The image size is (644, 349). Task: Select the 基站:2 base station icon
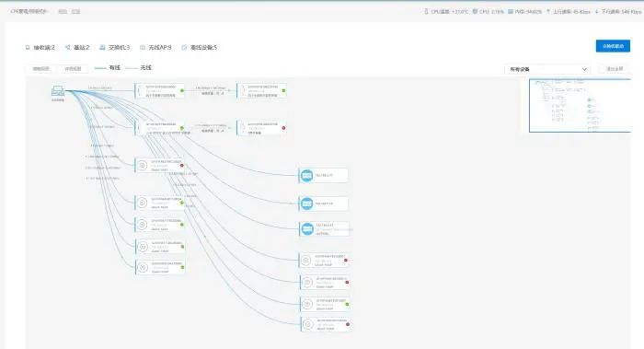point(68,48)
